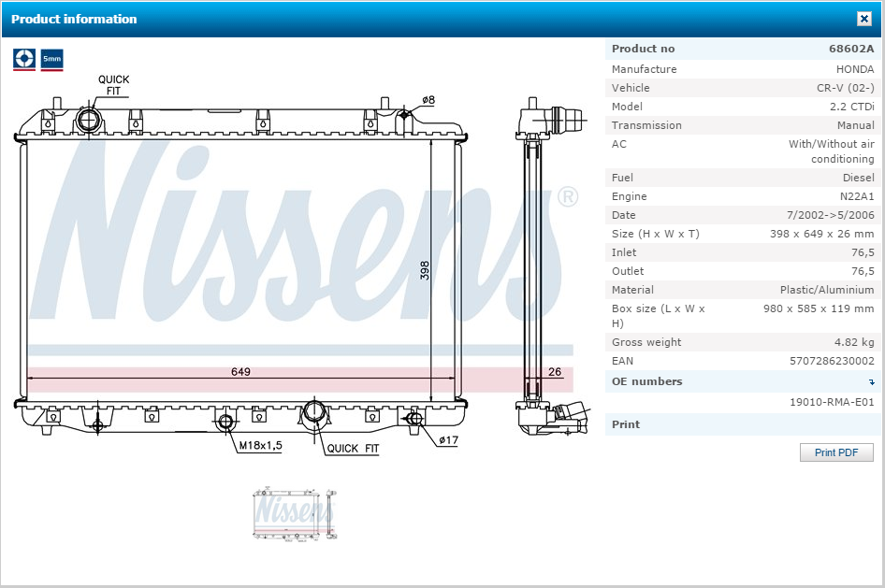Select material value Plastic/Aluminium
The image size is (885, 588).
tap(827, 290)
